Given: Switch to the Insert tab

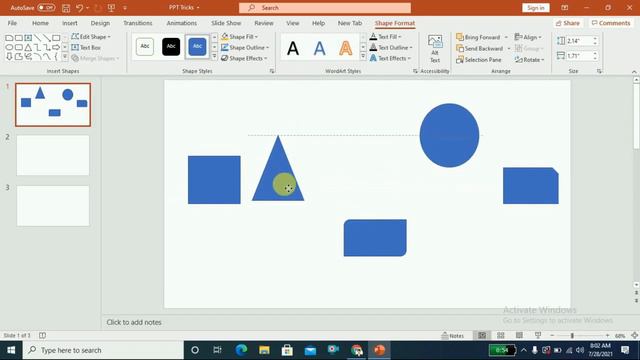Looking at the screenshot, I should 70,23.
